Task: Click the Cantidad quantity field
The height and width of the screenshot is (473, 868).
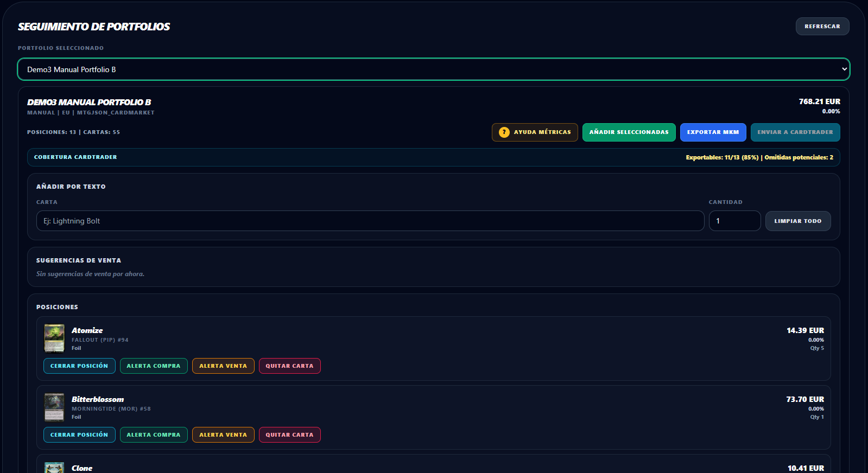Action: click(x=734, y=221)
